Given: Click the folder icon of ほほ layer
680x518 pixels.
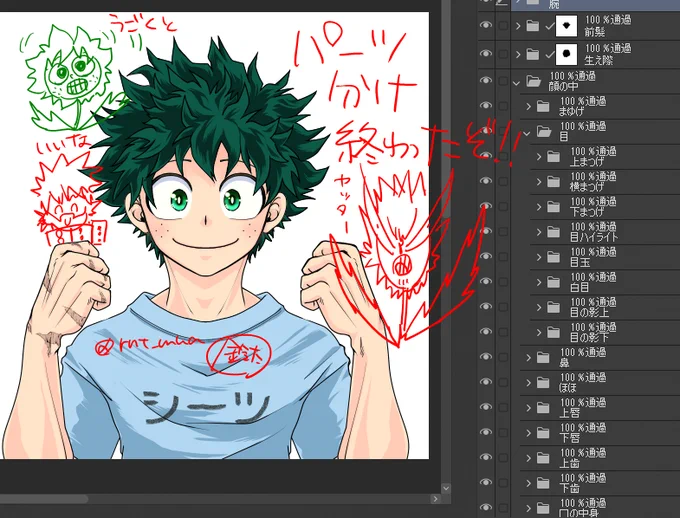Looking at the screenshot, I should pos(543,383).
